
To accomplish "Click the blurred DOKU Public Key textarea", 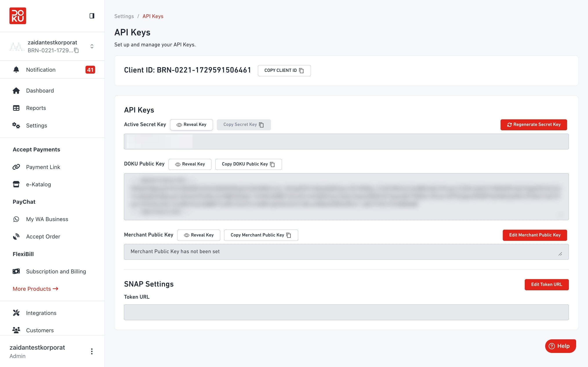I will click(346, 197).
